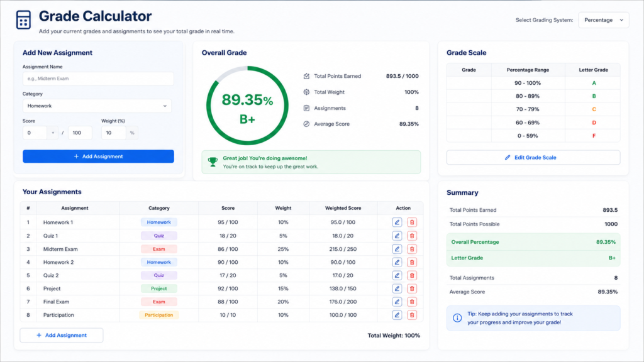Click the Weight column header
The image size is (644, 362).
pyautogui.click(x=283, y=208)
